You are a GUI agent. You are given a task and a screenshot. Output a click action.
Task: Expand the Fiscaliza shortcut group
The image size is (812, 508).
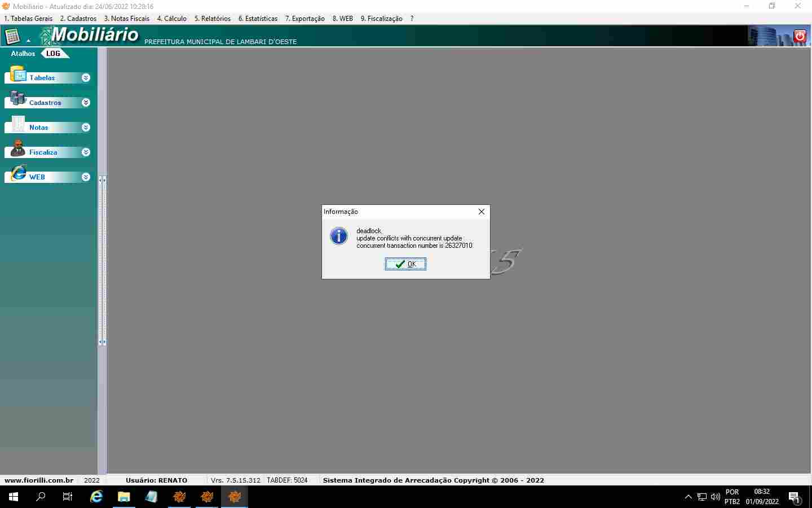(86, 152)
